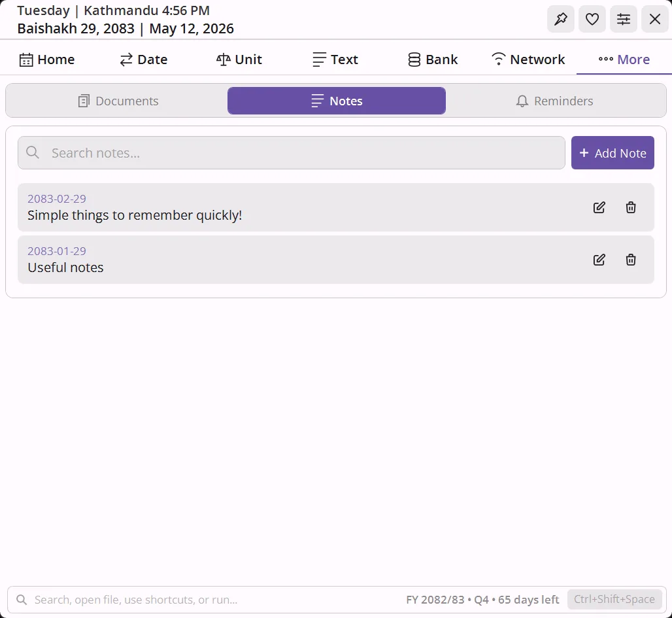Click the Add Note button
This screenshot has height=618, width=672.
pos(613,152)
